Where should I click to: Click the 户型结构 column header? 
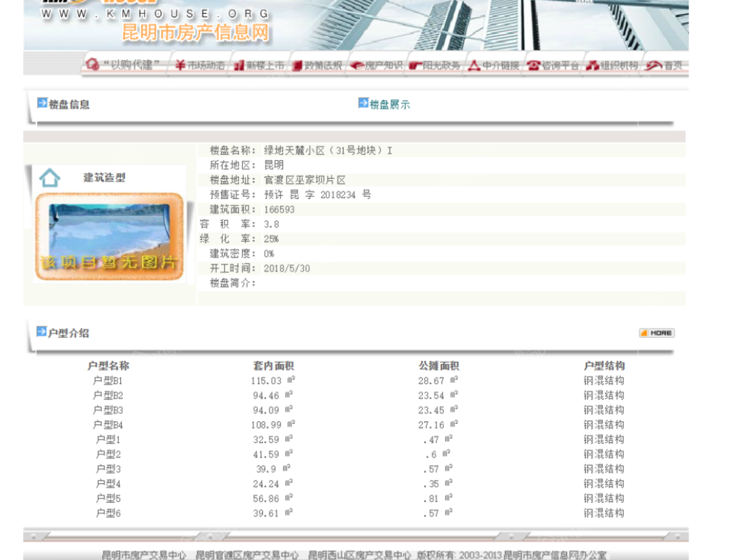604,366
